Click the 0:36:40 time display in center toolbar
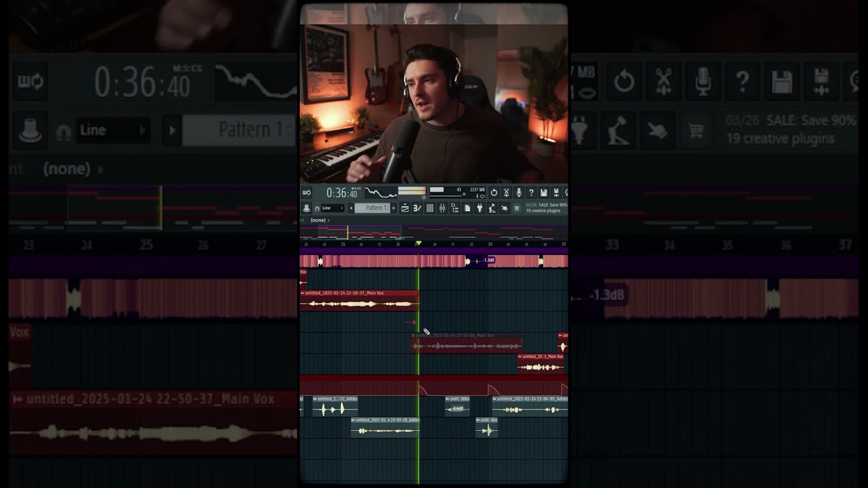 coord(342,193)
